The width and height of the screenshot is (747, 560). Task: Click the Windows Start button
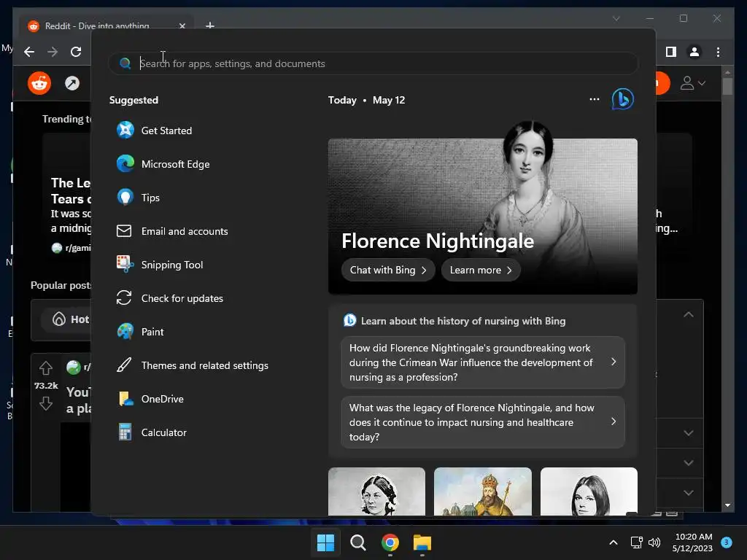pyautogui.click(x=326, y=542)
